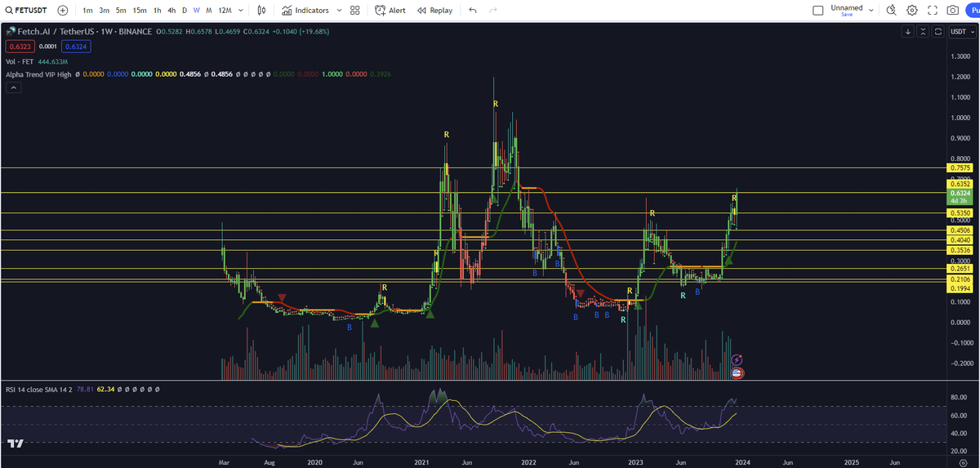This screenshot has width=980, height=468.
Task: Open the quick search lightning icon
Action: coord(892,11)
